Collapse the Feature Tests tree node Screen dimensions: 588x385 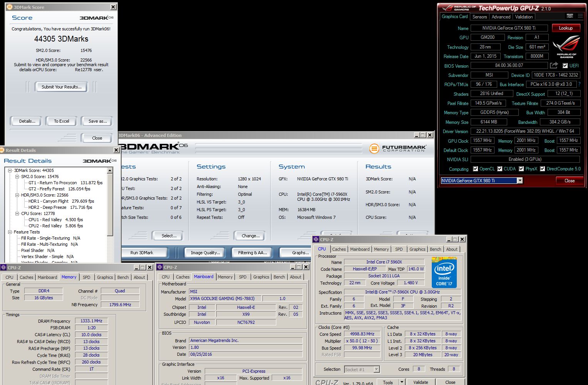pos(10,232)
